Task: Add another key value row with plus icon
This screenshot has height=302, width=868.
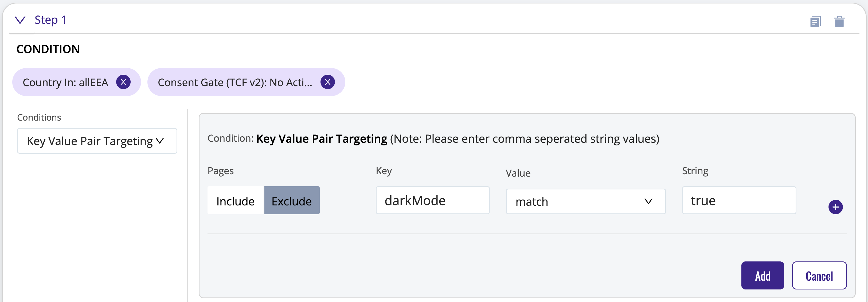Action: pyautogui.click(x=836, y=207)
